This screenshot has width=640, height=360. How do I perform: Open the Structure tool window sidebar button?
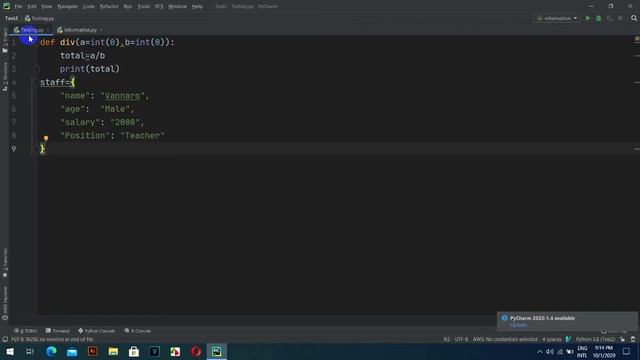(5, 76)
